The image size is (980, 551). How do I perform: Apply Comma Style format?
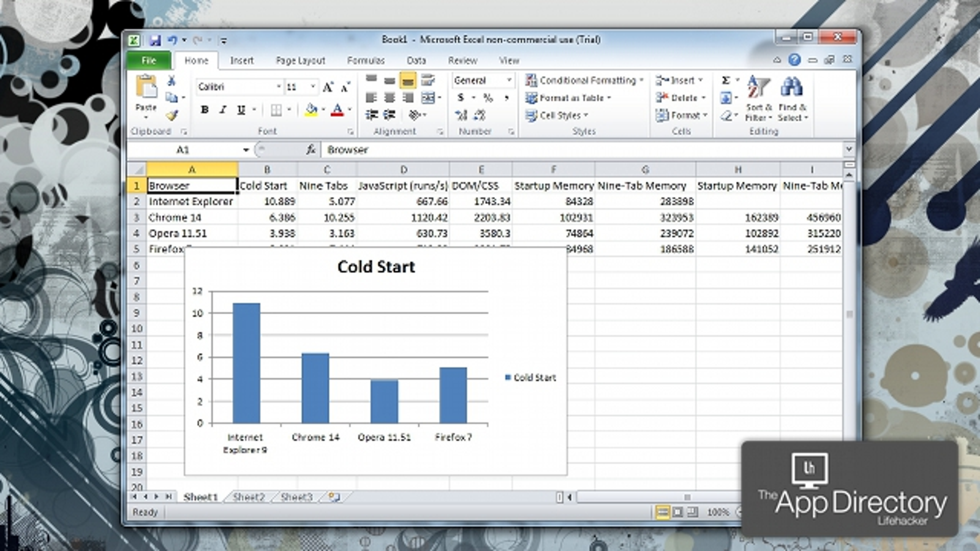point(507,98)
